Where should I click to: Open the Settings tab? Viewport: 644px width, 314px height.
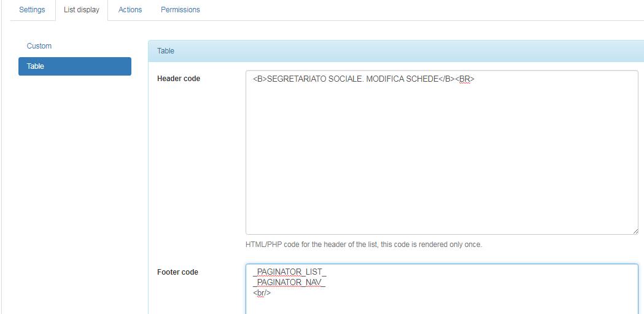point(32,9)
